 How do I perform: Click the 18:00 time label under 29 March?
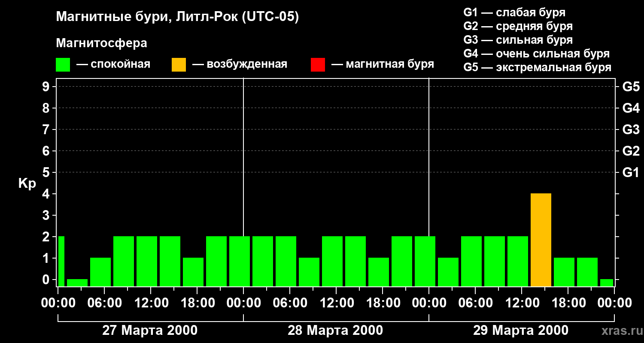pos(569,303)
